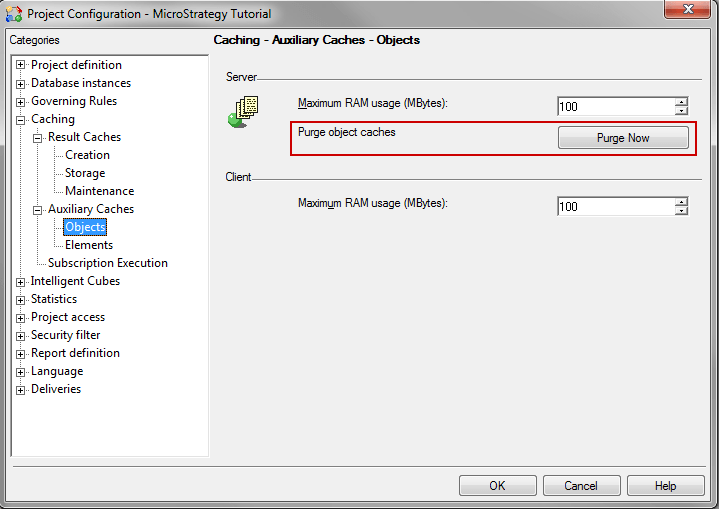Screen dimensions: 719x509
Task: Click Server Maximum RAM usage field
Action: pyautogui.click(x=616, y=106)
